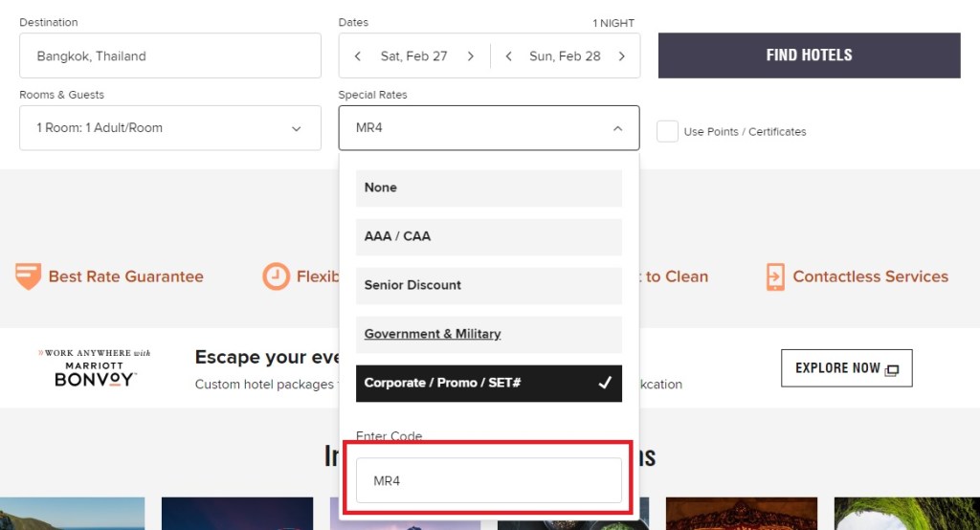Image resolution: width=980 pixels, height=530 pixels.
Task: Select None special rate option
Action: [488, 188]
